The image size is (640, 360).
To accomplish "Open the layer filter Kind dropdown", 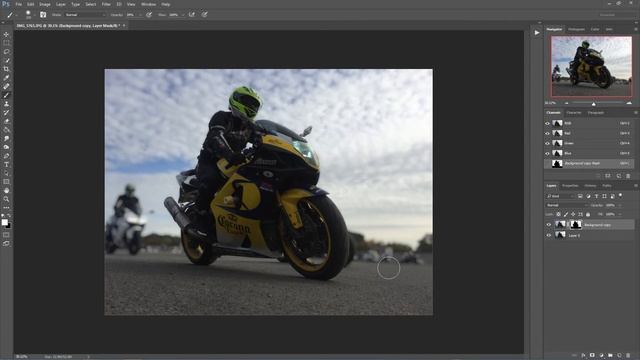I will click(560, 196).
